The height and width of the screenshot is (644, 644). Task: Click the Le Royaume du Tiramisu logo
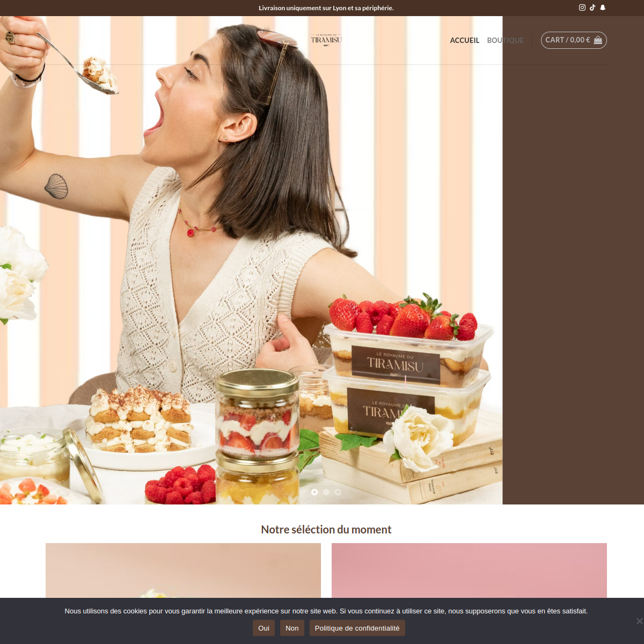click(x=326, y=40)
